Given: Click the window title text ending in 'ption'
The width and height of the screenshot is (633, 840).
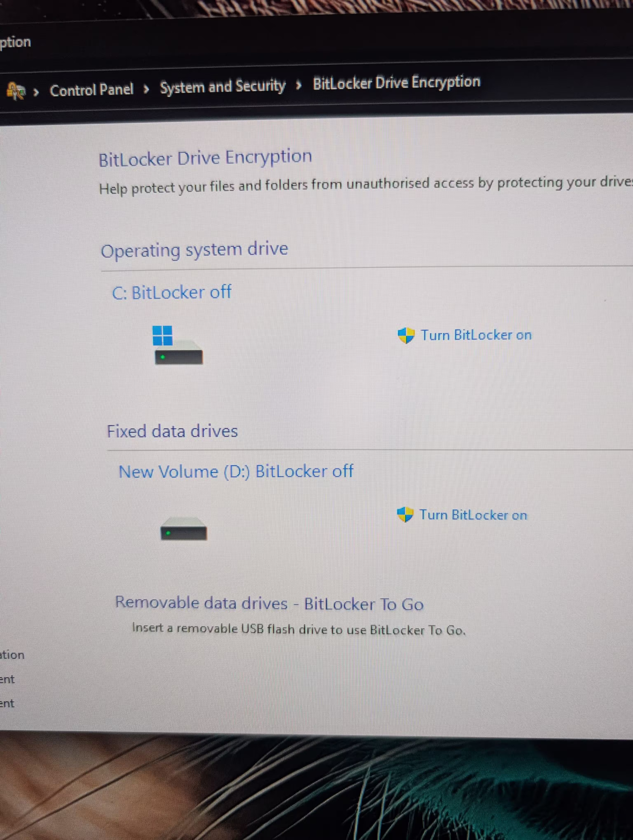Looking at the screenshot, I should tap(16, 42).
